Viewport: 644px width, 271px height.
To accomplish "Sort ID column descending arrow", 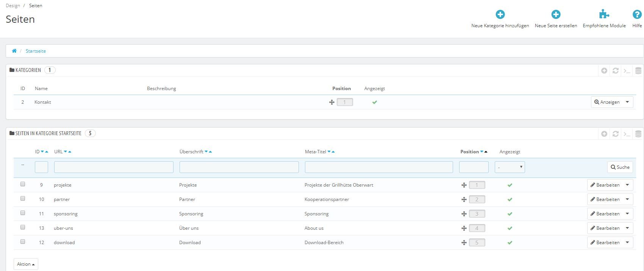I will pos(42,152).
